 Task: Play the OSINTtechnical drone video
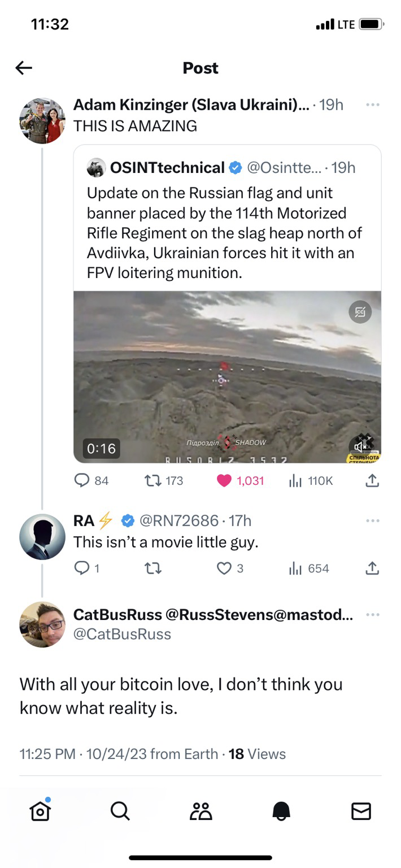pyautogui.click(x=227, y=377)
